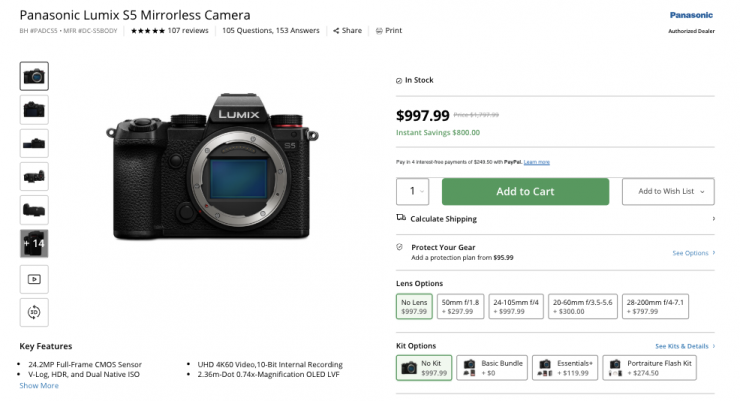Click the Share icon

[x=336, y=31]
